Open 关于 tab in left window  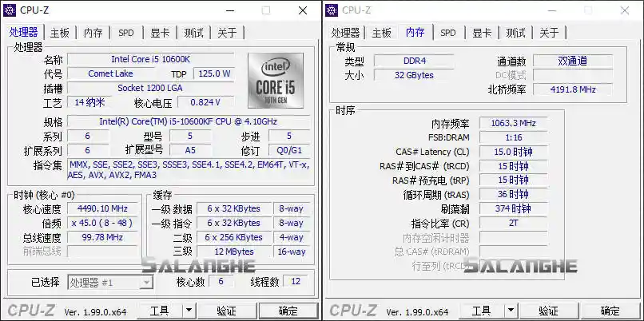(x=227, y=33)
